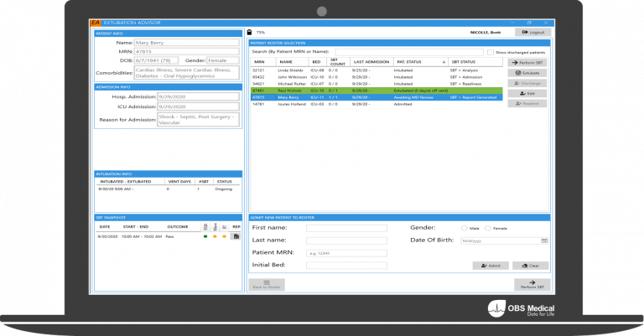Screen dimensions: 644x336
Task: Click the Logout button
Action: tap(533, 32)
